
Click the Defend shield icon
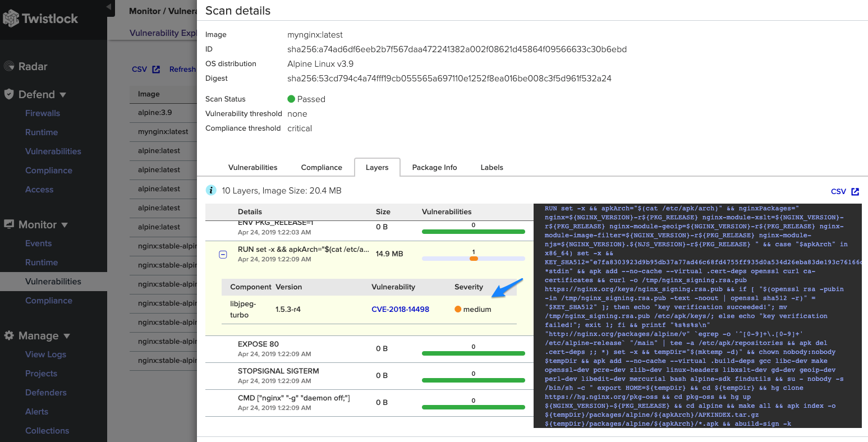coord(9,94)
